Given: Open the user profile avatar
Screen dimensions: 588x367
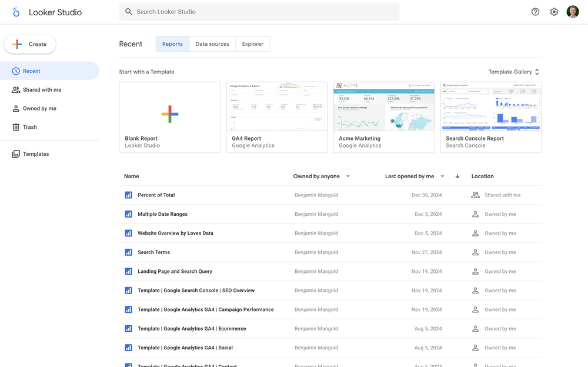Looking at the screenshot, I should [x=573, y=12].
